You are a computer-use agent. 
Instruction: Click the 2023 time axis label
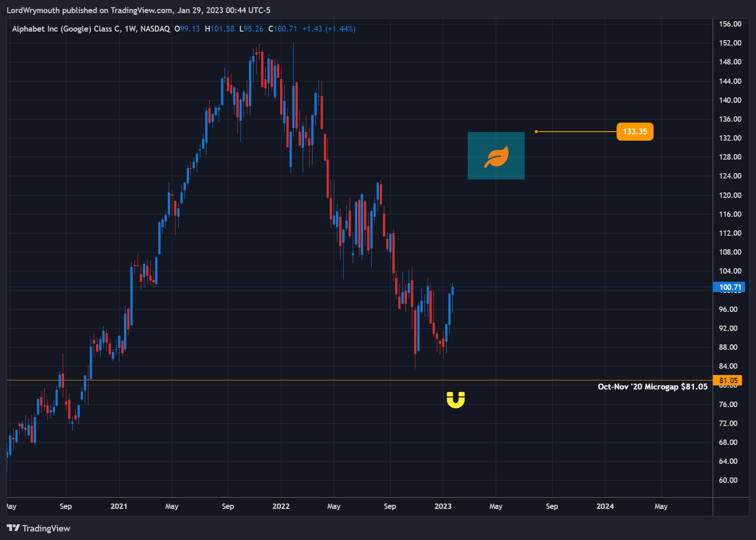(x=443, y=506)
